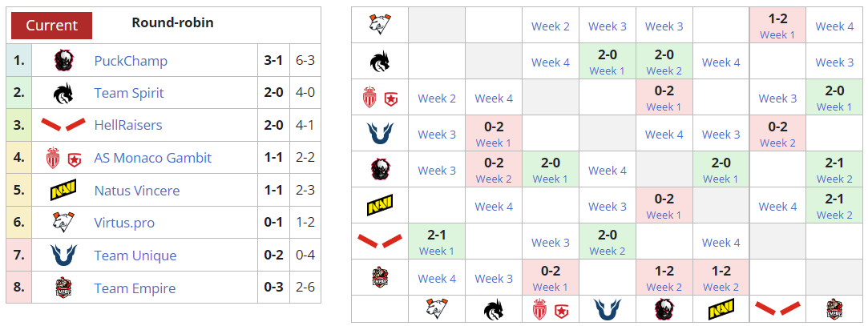Click the PuckChamp logo in standings
The height and width of the screenshot is (326, 868).
click(63, 61)
